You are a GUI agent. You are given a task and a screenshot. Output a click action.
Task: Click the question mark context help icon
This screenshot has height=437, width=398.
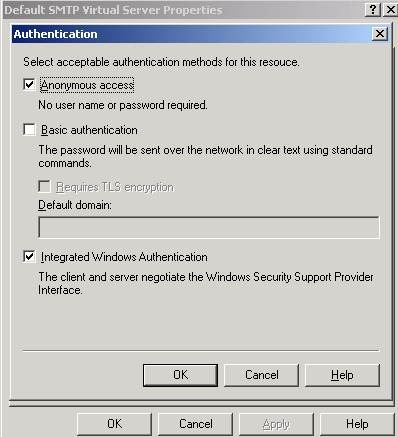coord(373,10)
